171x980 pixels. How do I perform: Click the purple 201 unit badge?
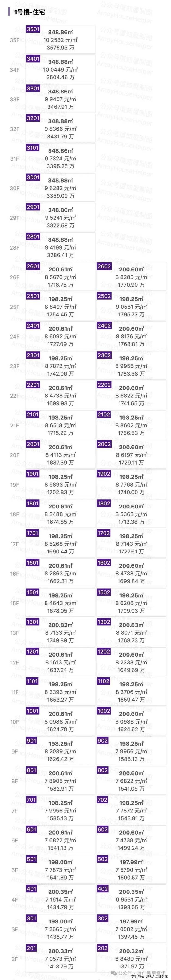click(x=31, y=948)
